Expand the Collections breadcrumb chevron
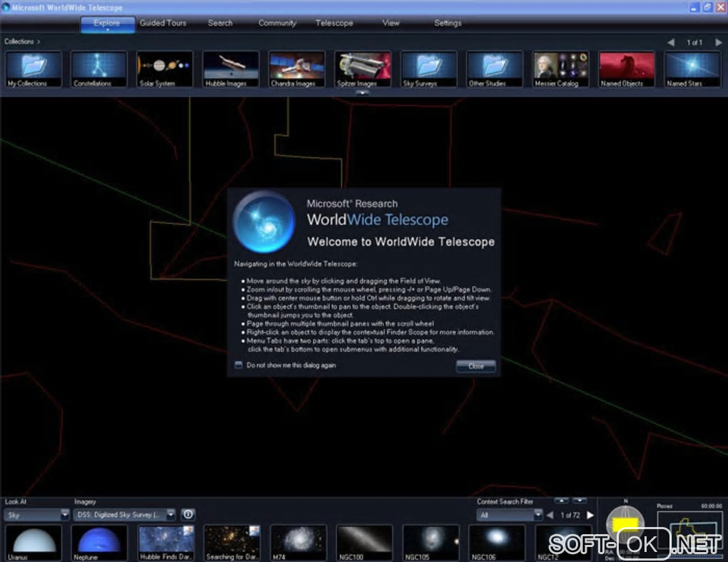728x562 pixels. pyautogui.click(x=39, y=42)
